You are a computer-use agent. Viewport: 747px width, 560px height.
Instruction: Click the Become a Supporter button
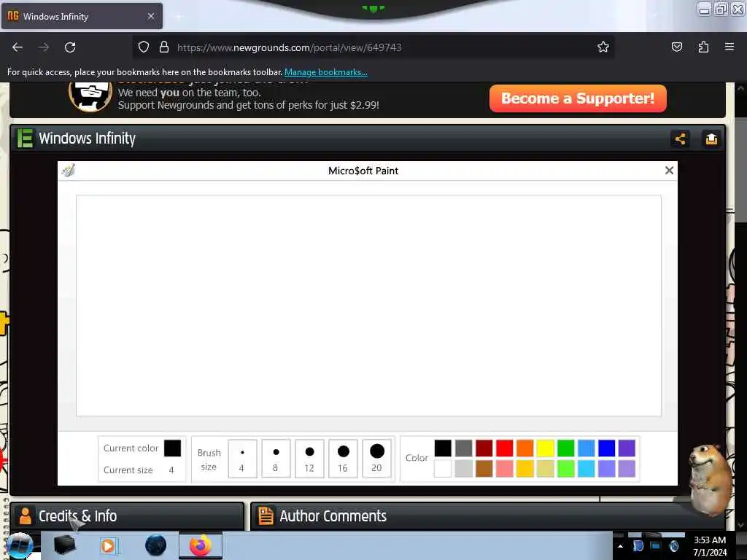578,98
